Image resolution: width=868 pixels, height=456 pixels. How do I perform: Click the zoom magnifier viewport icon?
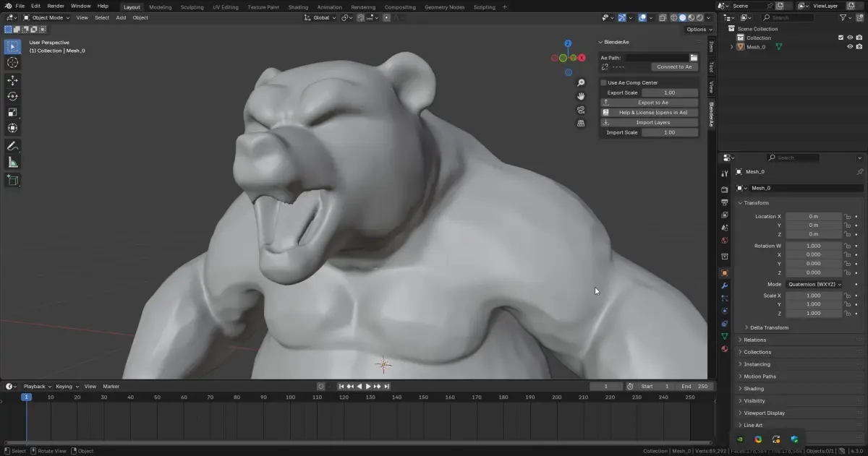pos(581,83)
